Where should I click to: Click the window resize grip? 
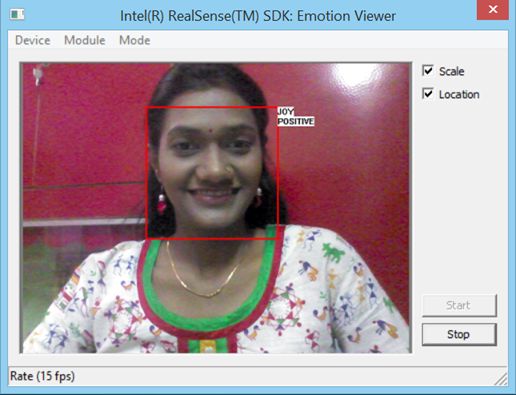click(x=501, y=379)
